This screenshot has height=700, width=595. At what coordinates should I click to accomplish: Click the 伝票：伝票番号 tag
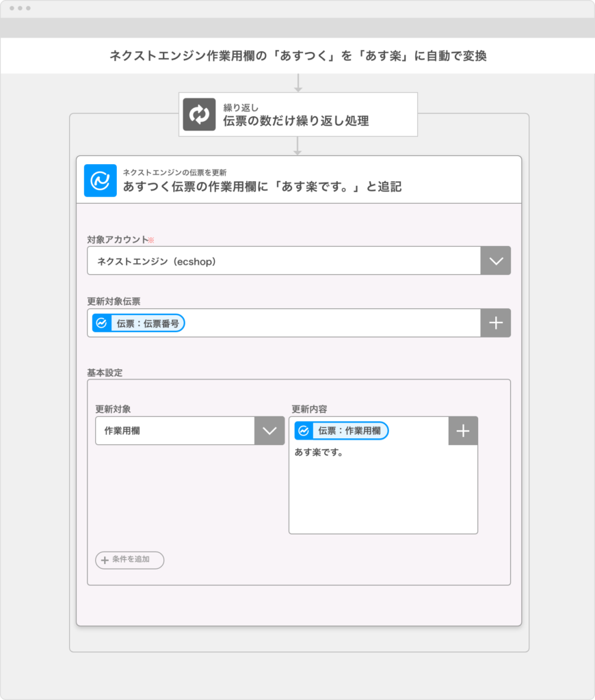[138, 323]
